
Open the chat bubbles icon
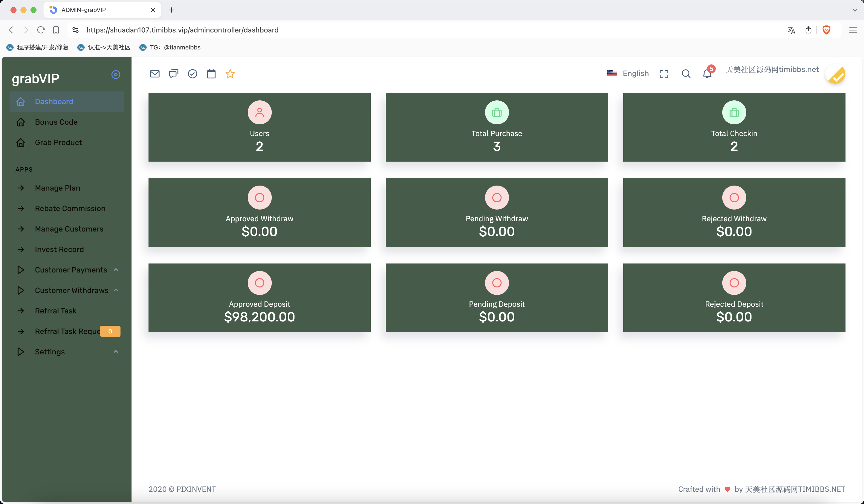pyautogui.click(x=174, y=74)
